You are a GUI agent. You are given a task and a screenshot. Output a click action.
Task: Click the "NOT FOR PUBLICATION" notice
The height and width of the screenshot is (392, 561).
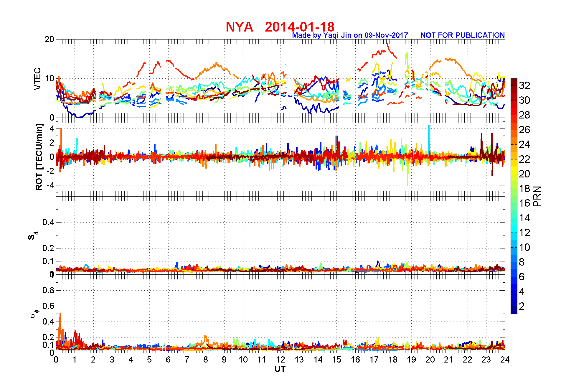click(463, 35)
